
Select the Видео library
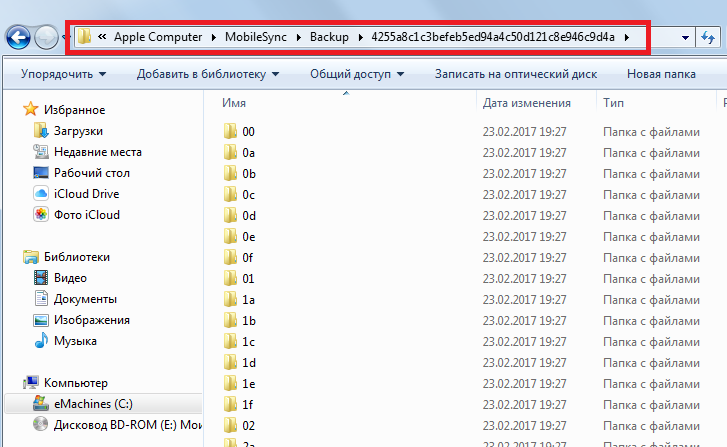point(70,278)
